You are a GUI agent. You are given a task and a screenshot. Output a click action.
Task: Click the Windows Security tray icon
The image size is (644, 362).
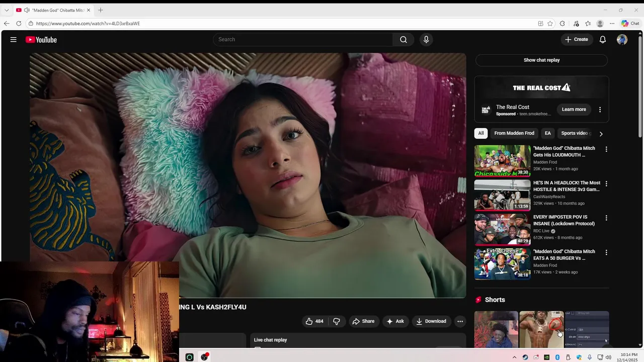point(579,357)
